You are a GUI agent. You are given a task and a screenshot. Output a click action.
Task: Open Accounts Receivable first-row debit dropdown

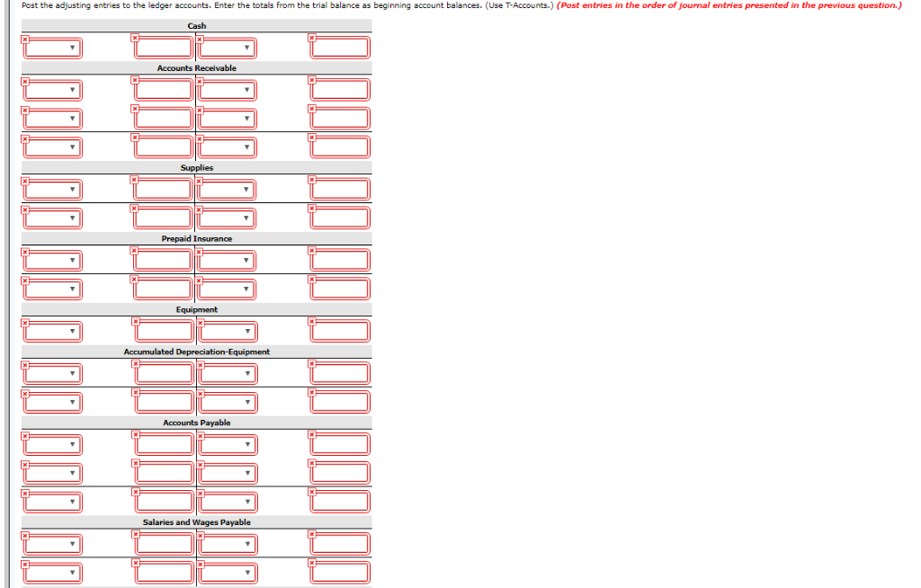coord(53,90)
